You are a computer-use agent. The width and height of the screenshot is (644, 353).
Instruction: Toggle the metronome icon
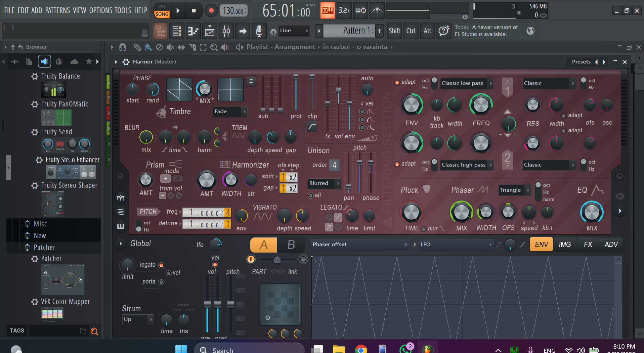point(377,10)
